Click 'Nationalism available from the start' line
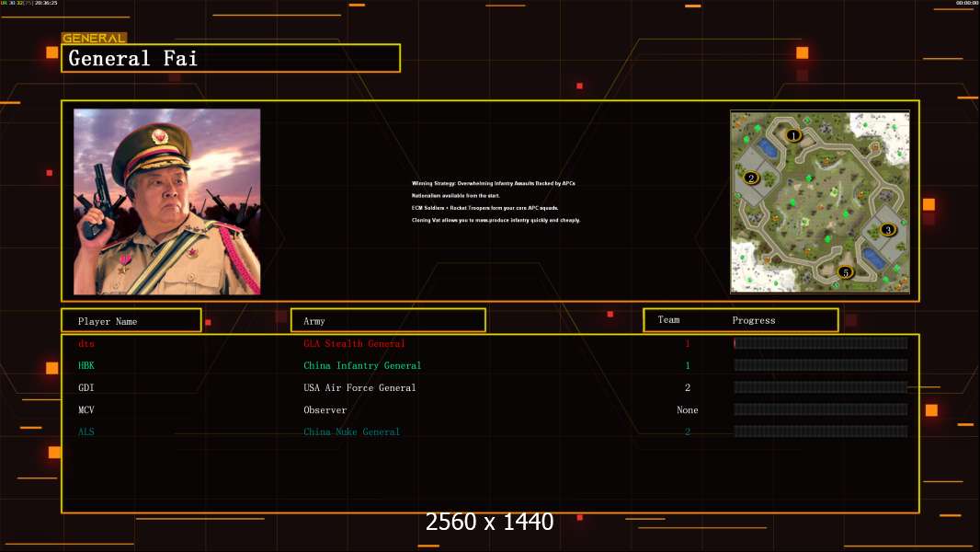Viewport: 980px width, 552px height. [456, 196]
